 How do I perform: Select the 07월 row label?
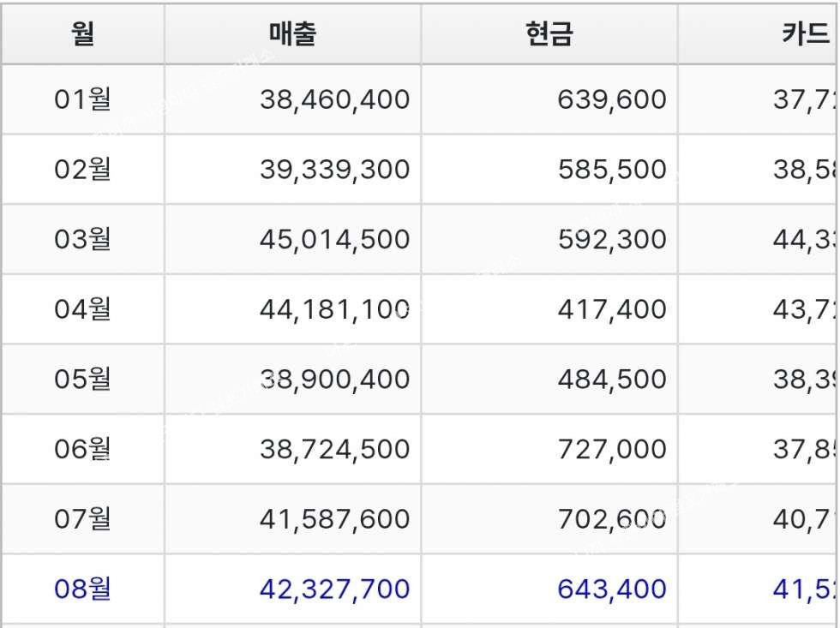83,519
